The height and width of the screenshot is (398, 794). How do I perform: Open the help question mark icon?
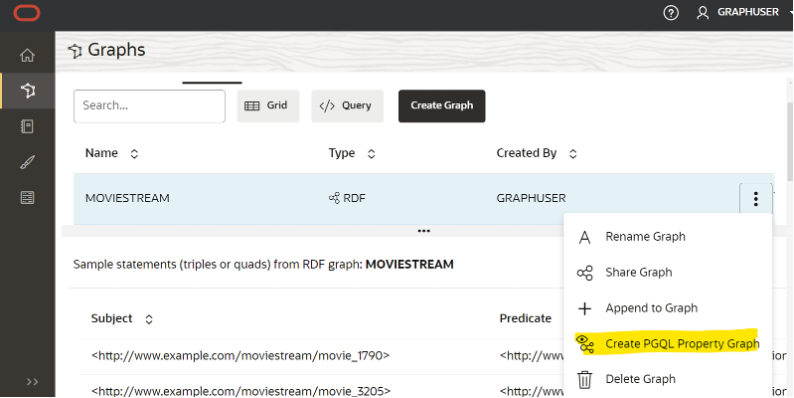tap(671, 13)
